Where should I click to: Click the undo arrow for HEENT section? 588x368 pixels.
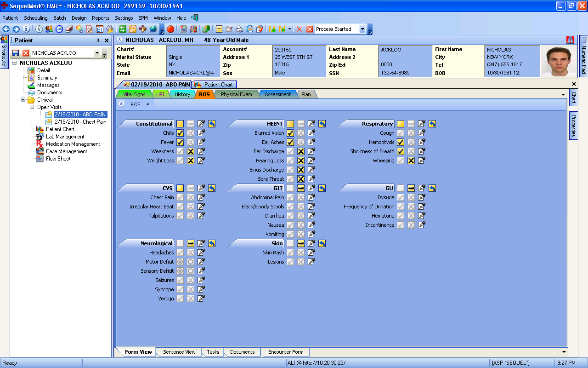(x=322, y=124)
